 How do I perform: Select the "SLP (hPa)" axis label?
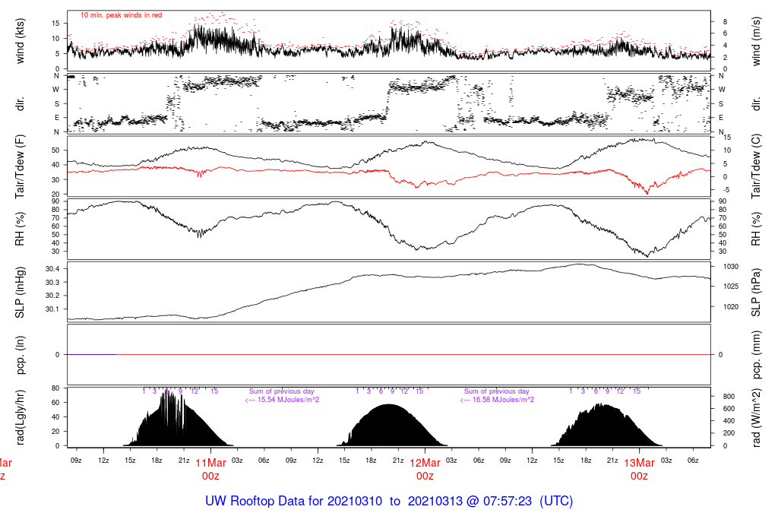click(756, 293)
